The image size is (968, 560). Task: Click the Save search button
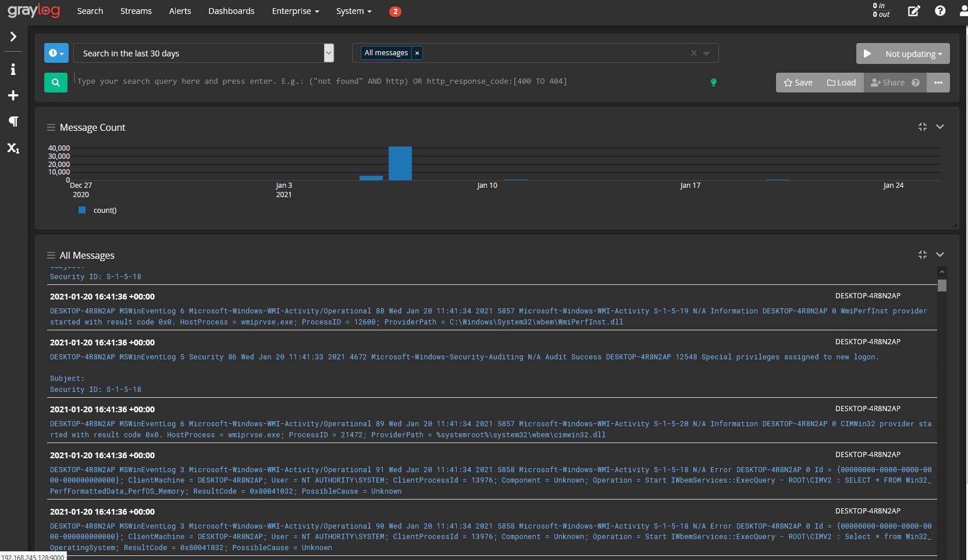tap(798, 83)
